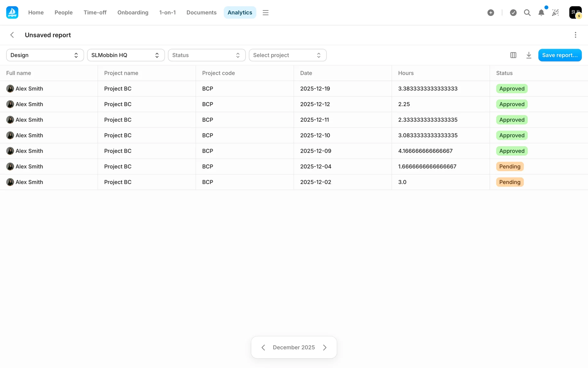
Task: Open the checkmark tasks icon
Action: click(x=513, y=13)
